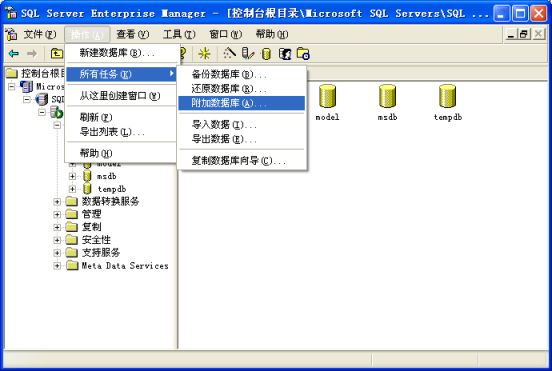Click the Microsoft SQL Servers node icon
552x371 pixels.
[x=26, y=86]
